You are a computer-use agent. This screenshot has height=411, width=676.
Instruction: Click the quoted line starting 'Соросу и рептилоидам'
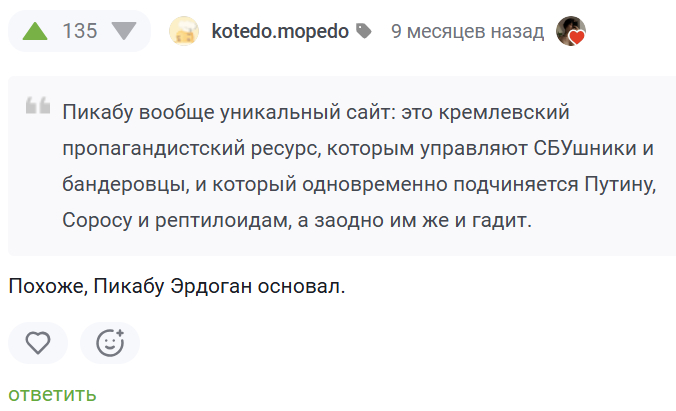click(297, 221)
